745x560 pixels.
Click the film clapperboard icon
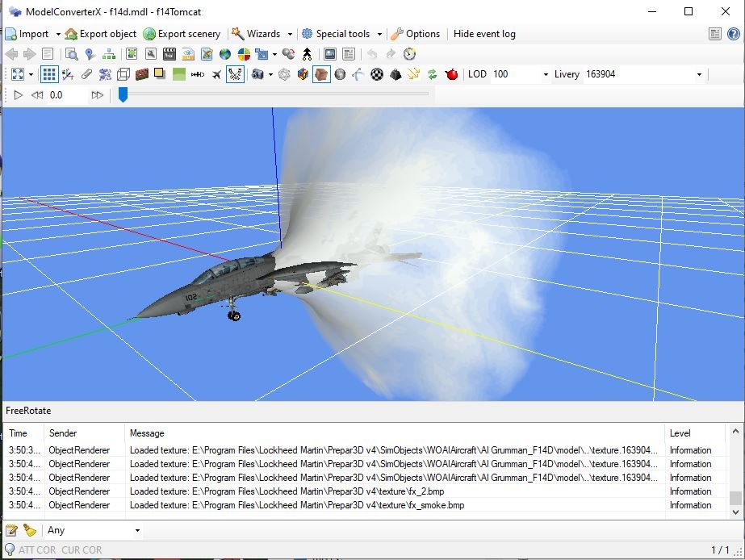tap(169, 54)
